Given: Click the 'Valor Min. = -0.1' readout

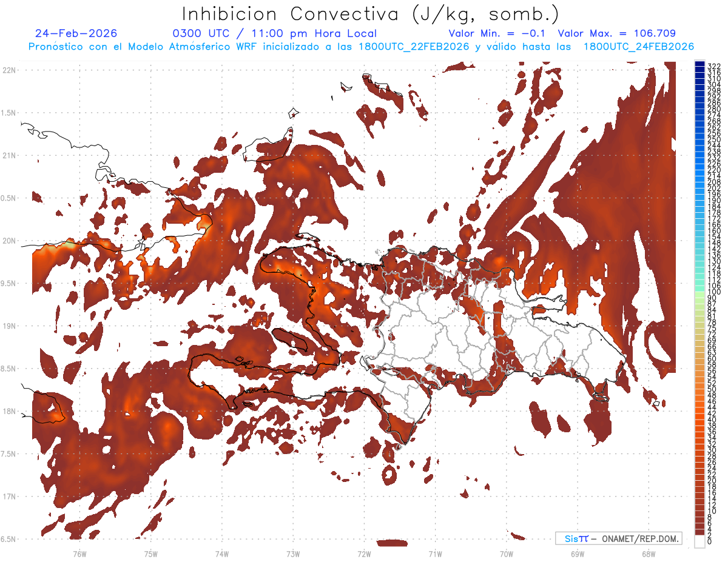Looking at the screenshot, I should [496, 33].
